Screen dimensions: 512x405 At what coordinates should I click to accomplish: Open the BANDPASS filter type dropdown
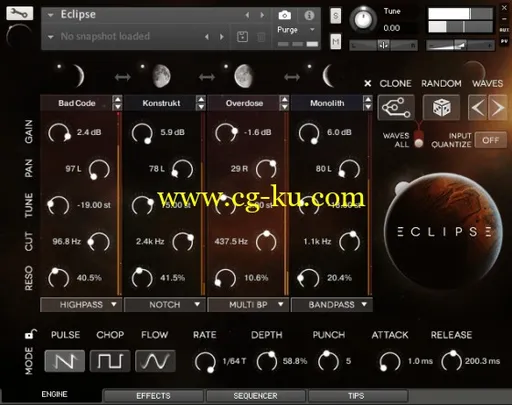click(332, 305)
